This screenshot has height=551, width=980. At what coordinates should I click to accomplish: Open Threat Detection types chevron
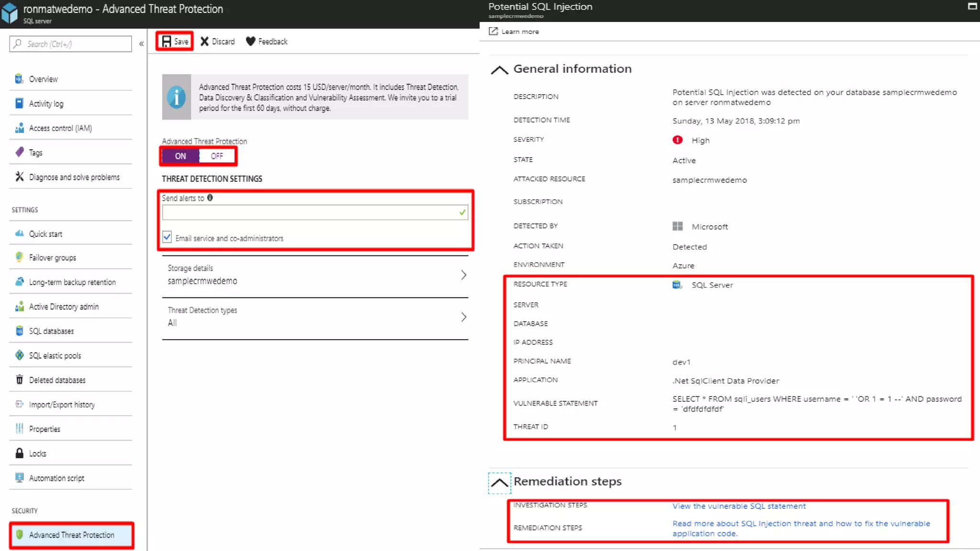click(x=463, y=317)
